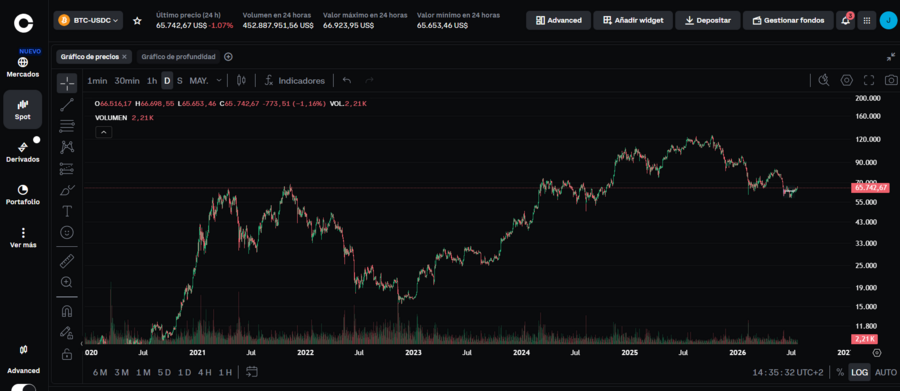Image resolution: width=900 pixels, height=391 pixels.
Task: Select the Text annotation tool
Action: click(x=67, y=211)
